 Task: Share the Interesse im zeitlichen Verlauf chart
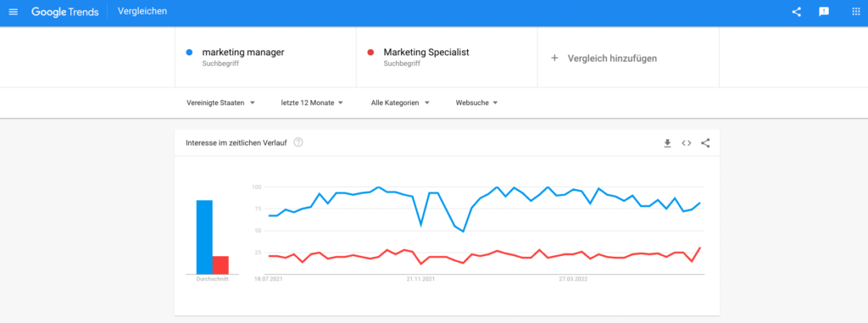705,143
